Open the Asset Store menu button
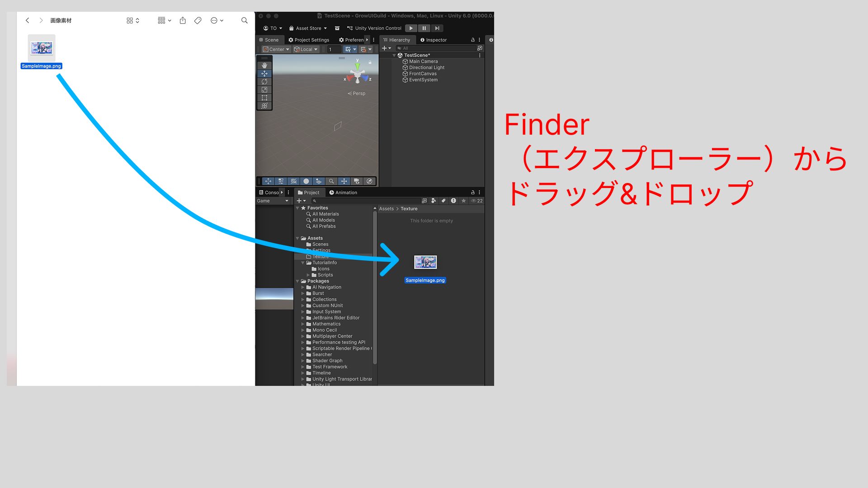Viewport: 868px width, 488px height. tap(308, 28)
